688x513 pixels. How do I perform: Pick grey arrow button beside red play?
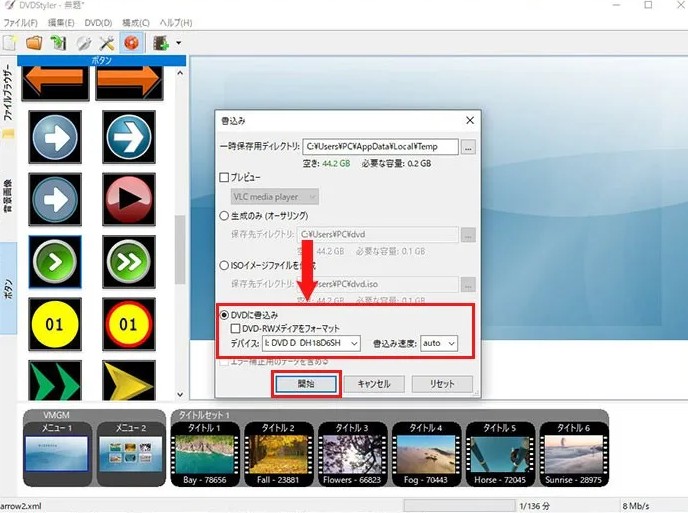(x=55, y=199)
